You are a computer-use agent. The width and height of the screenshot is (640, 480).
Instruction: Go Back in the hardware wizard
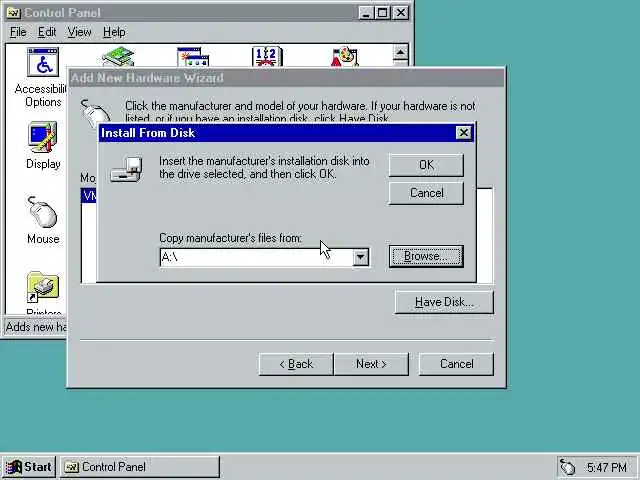(x=296, y=364)
